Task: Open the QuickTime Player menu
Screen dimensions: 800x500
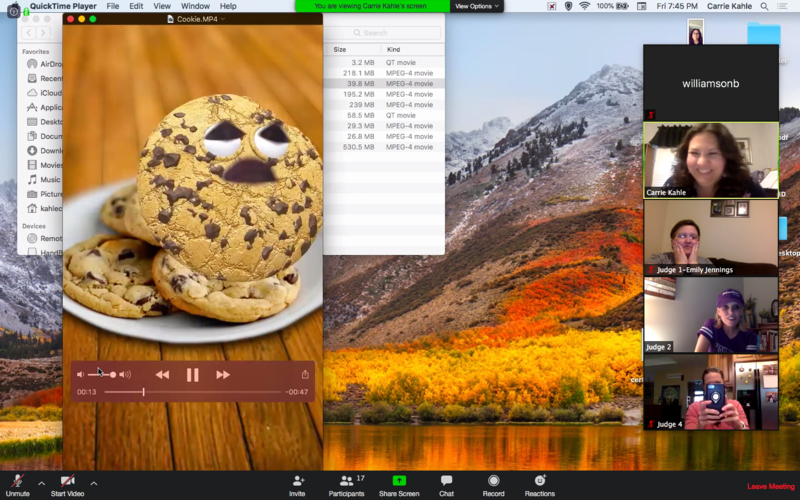Action: coord(63,6)
